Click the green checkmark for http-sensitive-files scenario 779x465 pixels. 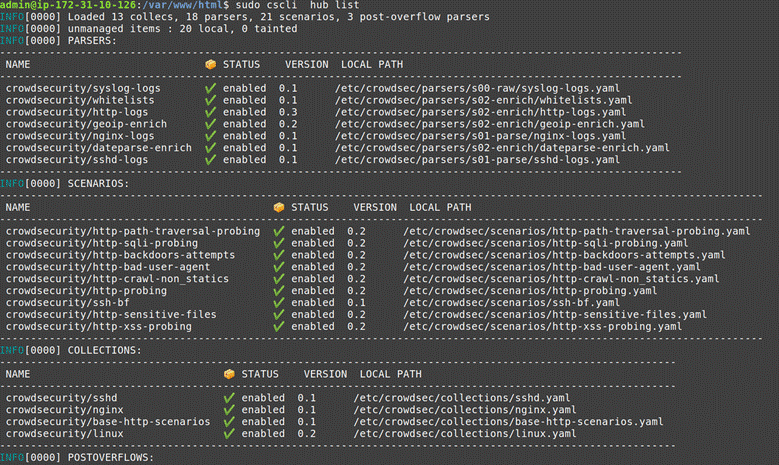click(279, 315)
